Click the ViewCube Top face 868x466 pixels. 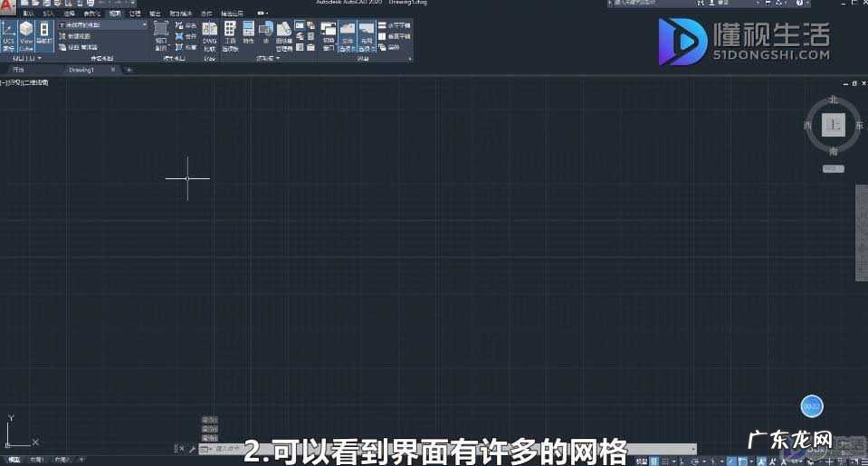pos(833,125)
